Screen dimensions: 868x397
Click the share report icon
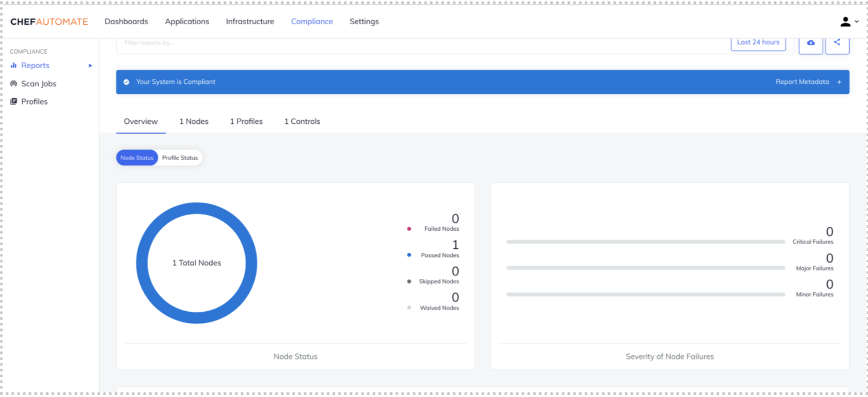837,42
